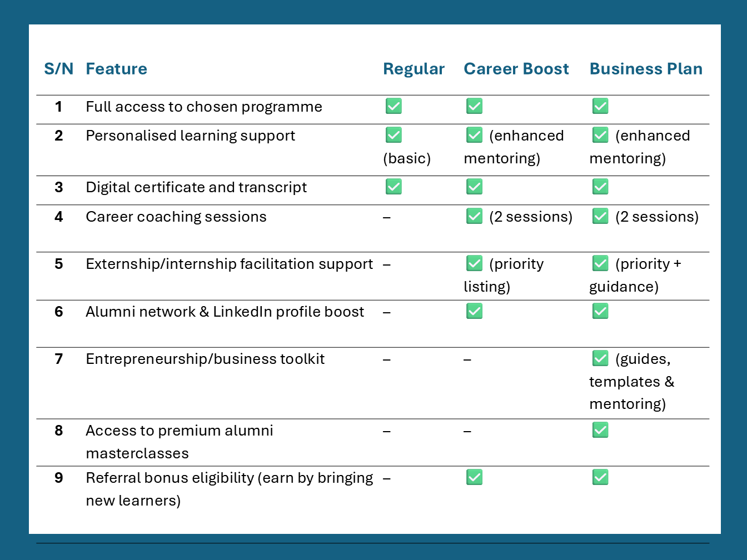Click Business Plan checkmark beside (priority + guidance)
The height and width of the screenshot is (560, 747).
[x=600, y=263]
